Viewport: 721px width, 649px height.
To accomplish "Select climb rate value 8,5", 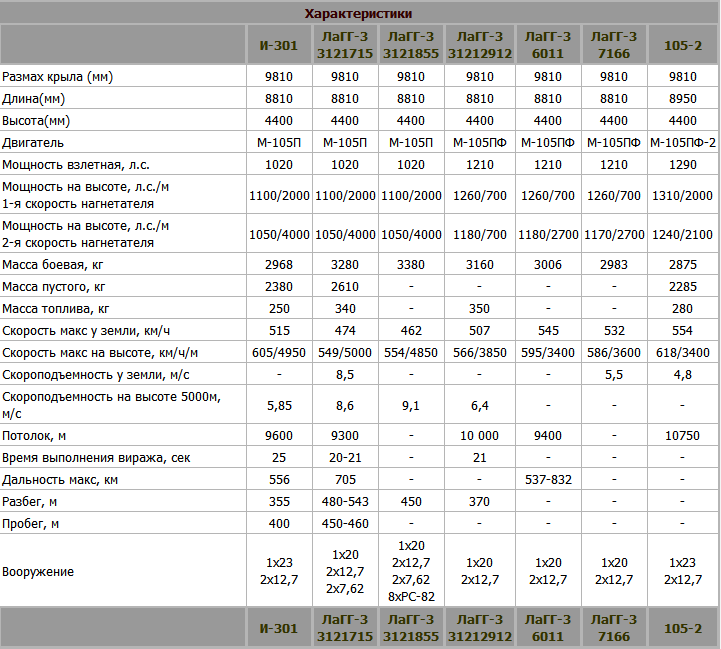I will pyautogui.click(x=345, y=375).
